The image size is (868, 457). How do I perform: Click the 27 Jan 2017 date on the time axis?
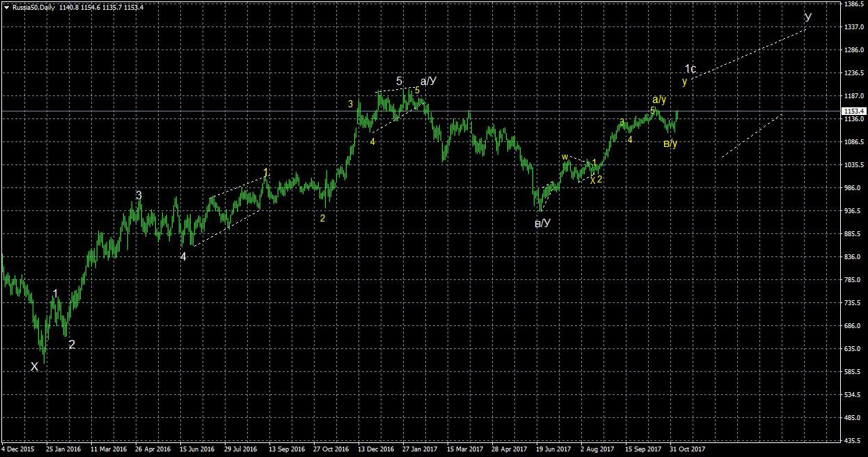[420, 450]
